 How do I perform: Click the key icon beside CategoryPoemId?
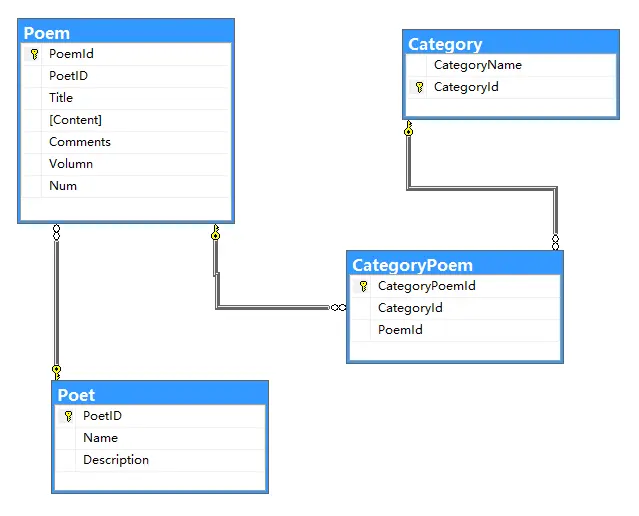click(x=363, y=286)
